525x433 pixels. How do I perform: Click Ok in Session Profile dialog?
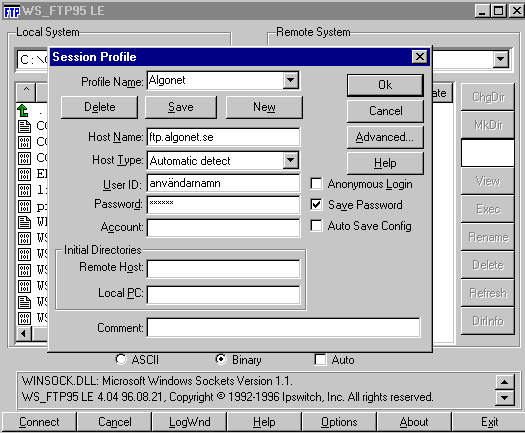click(x=385, y=85)
